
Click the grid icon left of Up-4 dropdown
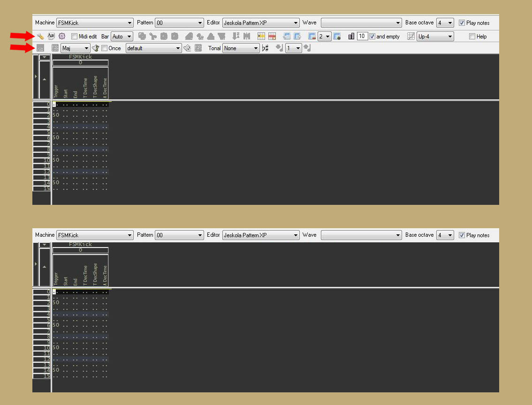(x=411, y=36)
